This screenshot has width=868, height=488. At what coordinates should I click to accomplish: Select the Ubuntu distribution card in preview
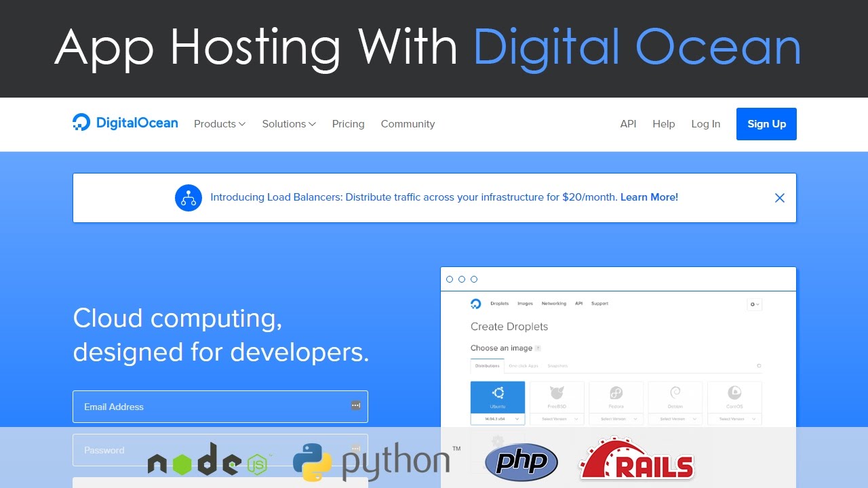tap(497, 396)
